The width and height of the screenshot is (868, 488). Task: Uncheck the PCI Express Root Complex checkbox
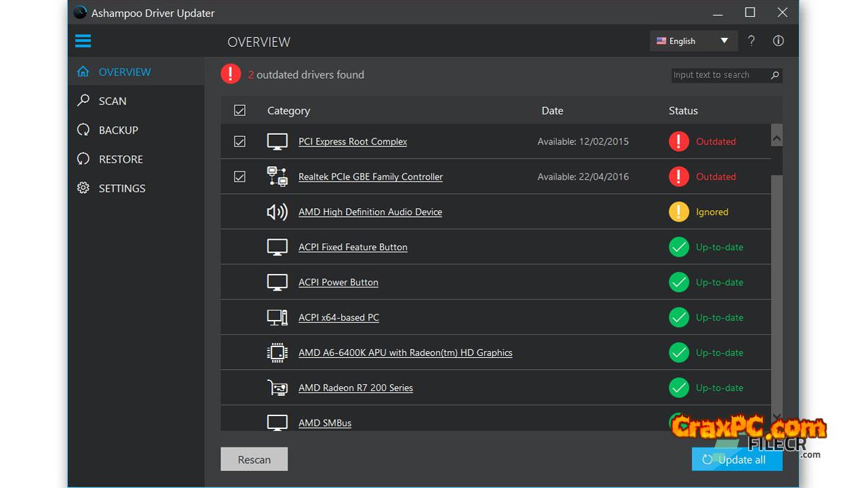click(239, 142)
